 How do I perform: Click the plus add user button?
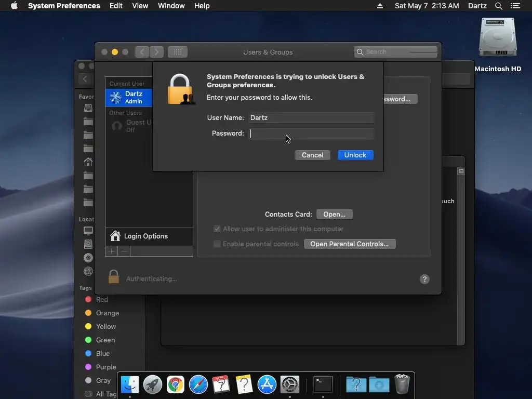pyautogui.click(x=111, y=251)
